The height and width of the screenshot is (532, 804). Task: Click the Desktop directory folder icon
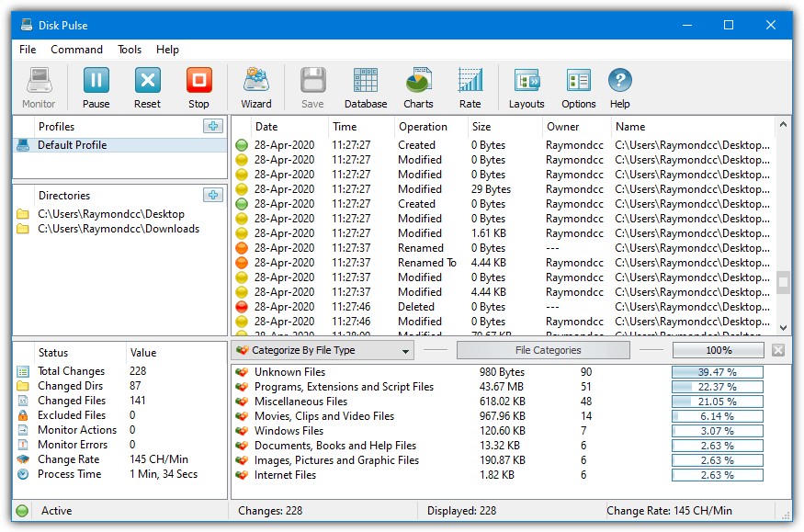23,214
